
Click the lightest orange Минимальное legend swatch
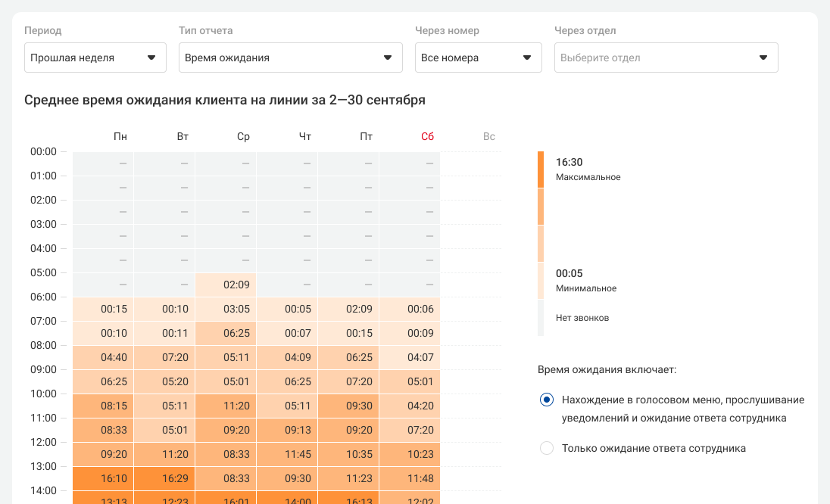[541, 281]
